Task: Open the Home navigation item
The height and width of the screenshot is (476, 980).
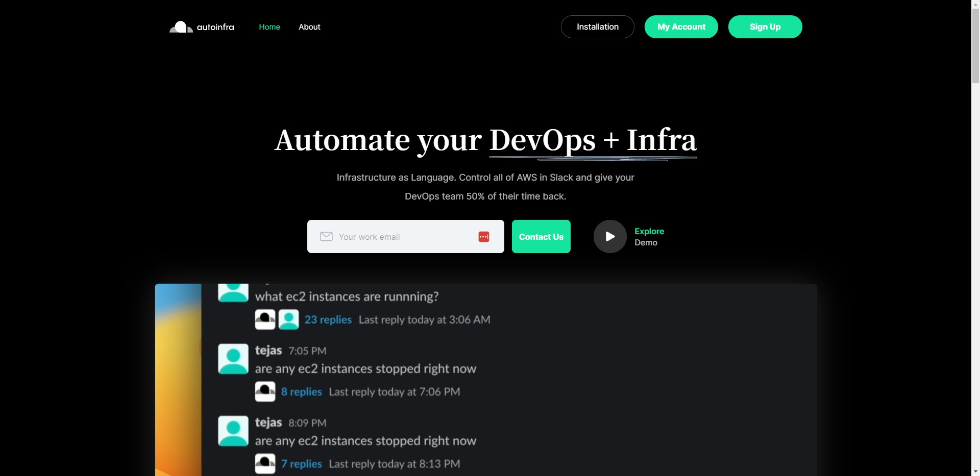Action: (269, 27)
